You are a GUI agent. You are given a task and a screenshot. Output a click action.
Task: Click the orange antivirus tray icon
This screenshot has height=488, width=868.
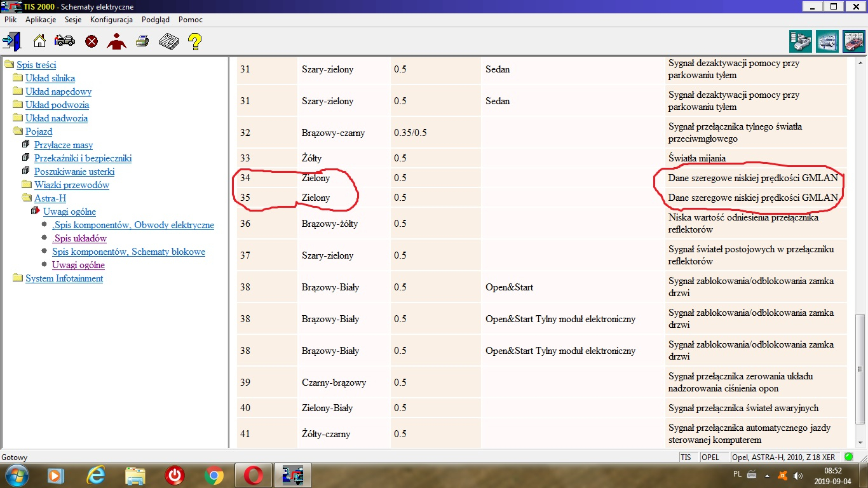click(x=783, y=475)
